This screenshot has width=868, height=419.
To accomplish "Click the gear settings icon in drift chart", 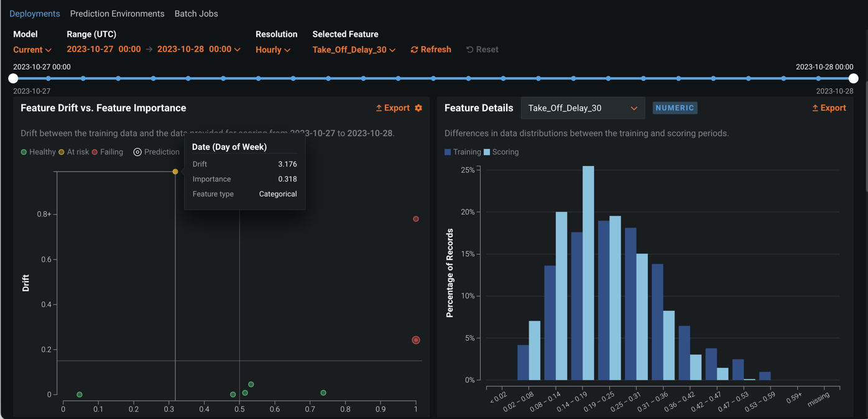I will coord(418,108).
